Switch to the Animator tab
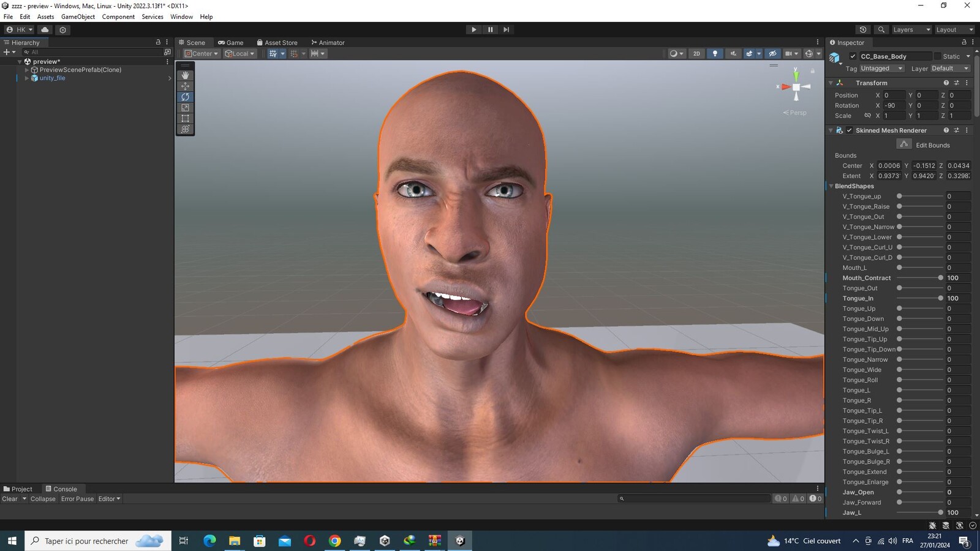Screen dimensions: 980x551 (x=328, y=43)
